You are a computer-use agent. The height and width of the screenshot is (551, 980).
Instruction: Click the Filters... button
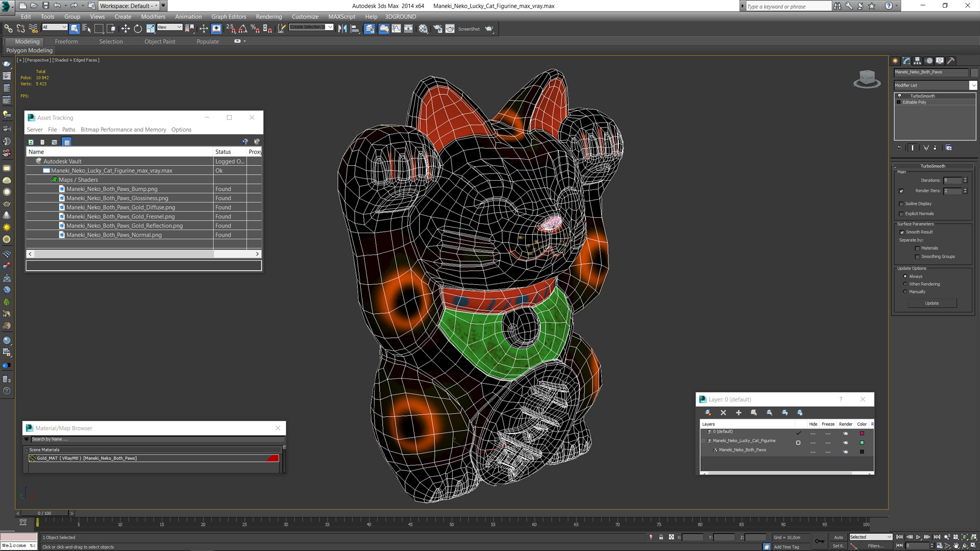click(x=875, y=546)
